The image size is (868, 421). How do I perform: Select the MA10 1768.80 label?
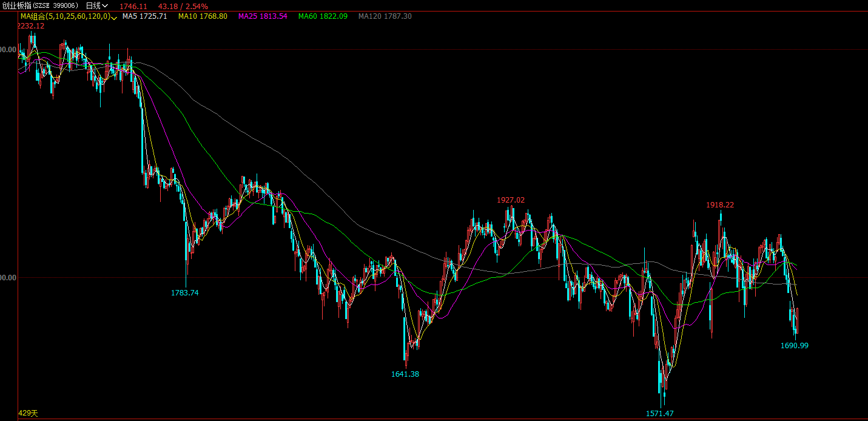(x=203, y=16)
